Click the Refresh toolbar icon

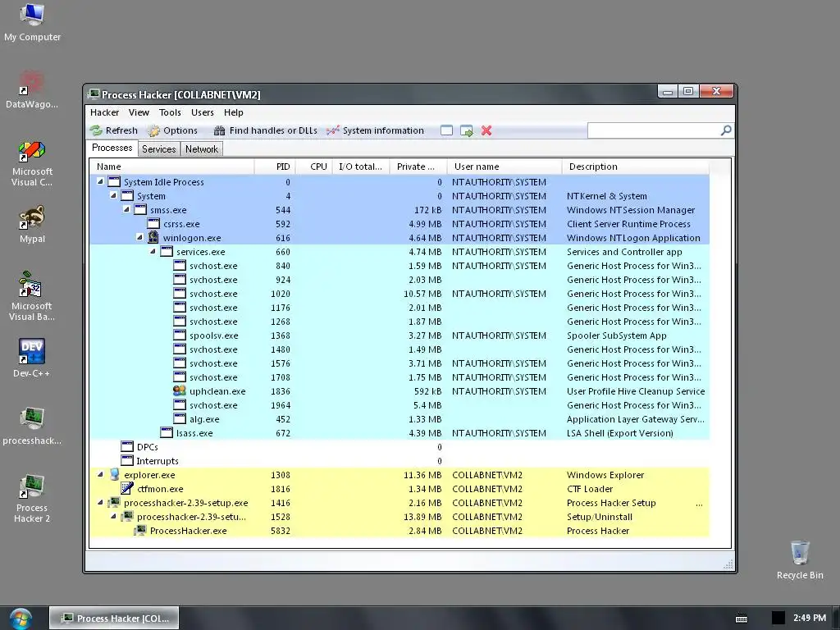coord(96,130)
